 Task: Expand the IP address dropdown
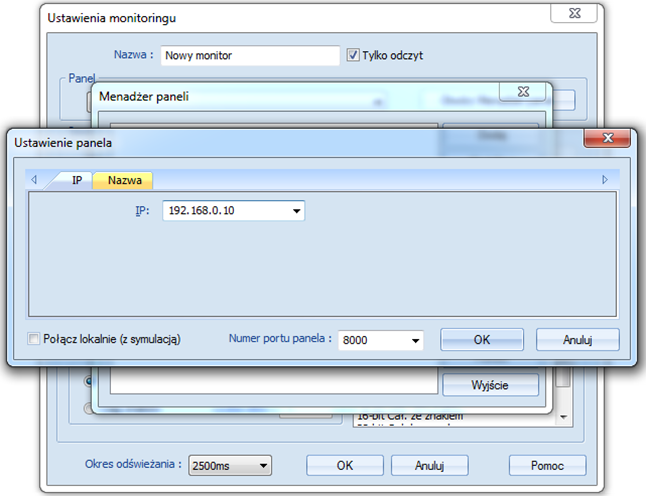[x=296, y=211]
